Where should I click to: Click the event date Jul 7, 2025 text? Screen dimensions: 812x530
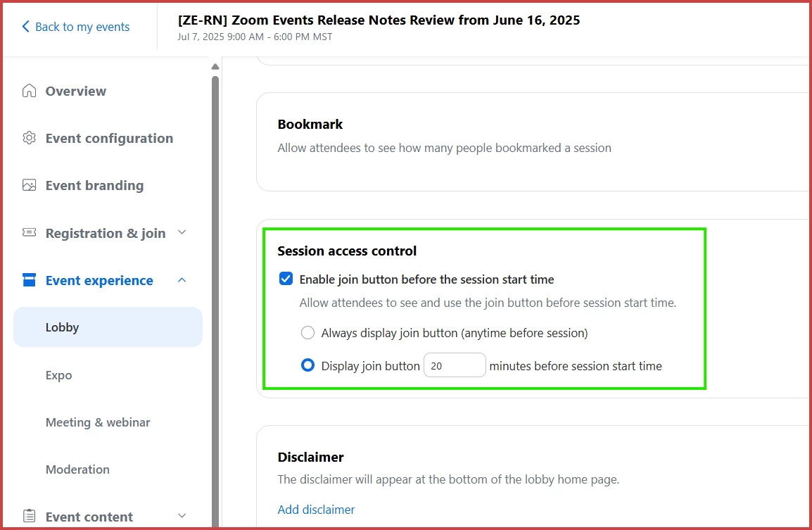click(x=255, y=37)
